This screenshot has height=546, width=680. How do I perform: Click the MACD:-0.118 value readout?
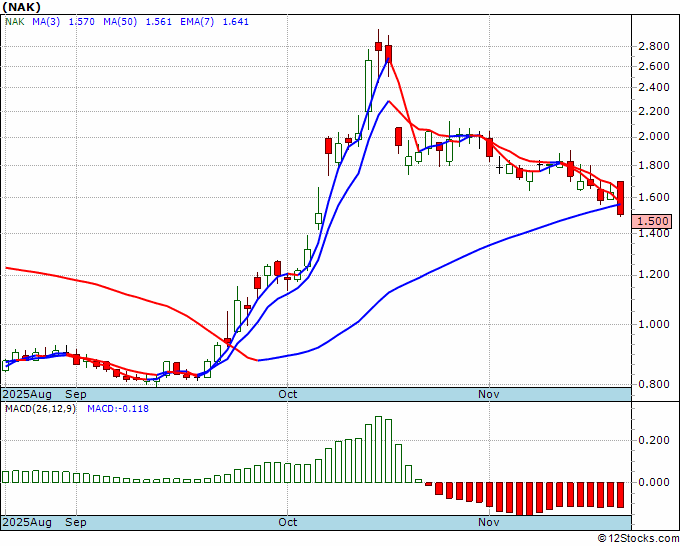pyautogui.click(x=118, y=409)
